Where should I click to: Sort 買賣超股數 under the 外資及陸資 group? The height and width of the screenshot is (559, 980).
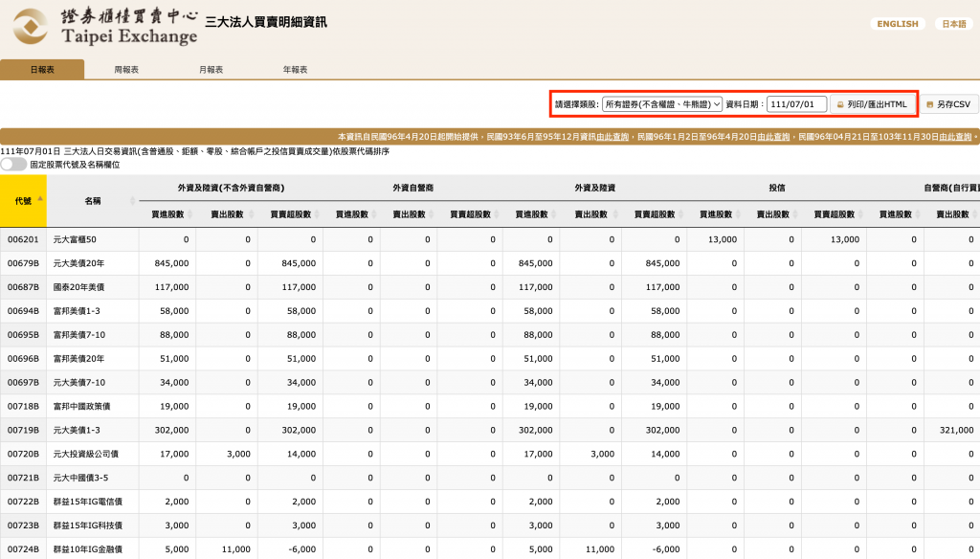[680, 214]
